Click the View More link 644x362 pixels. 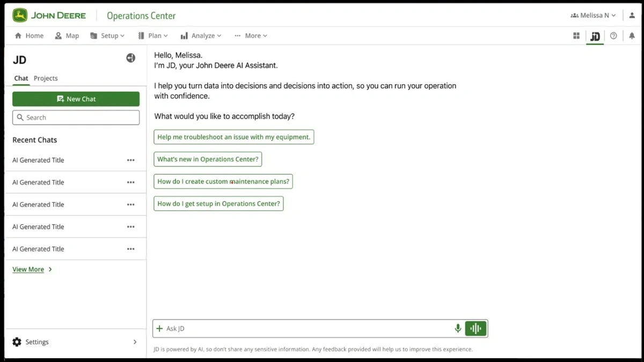(x=32, y=269)
